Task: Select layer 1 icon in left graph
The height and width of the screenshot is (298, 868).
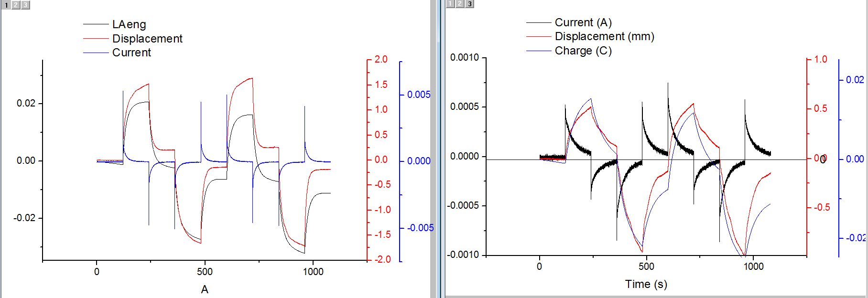Action: (x=7, y=5)
